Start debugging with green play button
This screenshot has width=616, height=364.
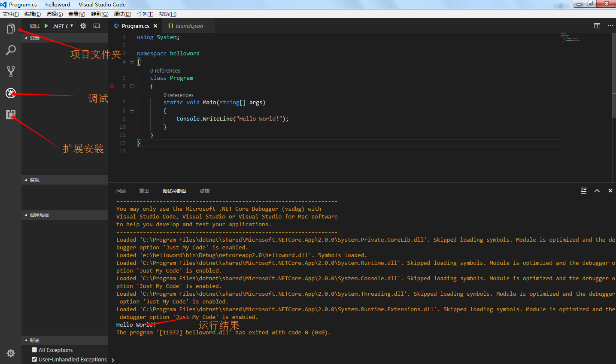click(x=46, y=26)
